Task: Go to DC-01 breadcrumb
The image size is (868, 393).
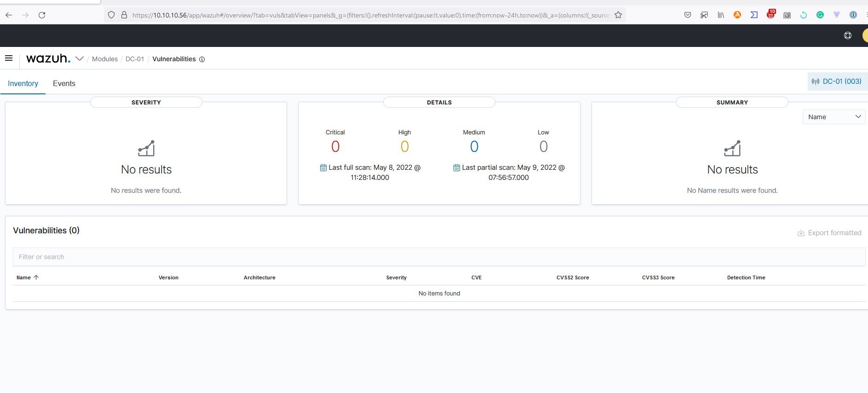Action: pyautogui.click(x=135, y=59)
